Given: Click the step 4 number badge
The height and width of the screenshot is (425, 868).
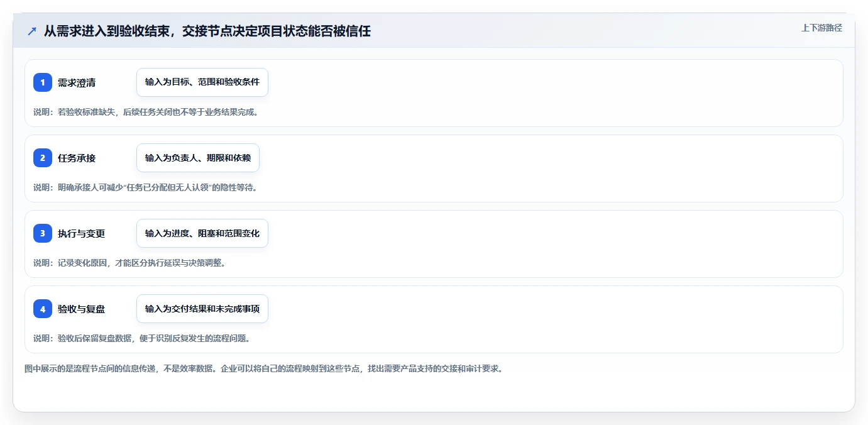Looking at the screenshot, I should pos(43,309).
